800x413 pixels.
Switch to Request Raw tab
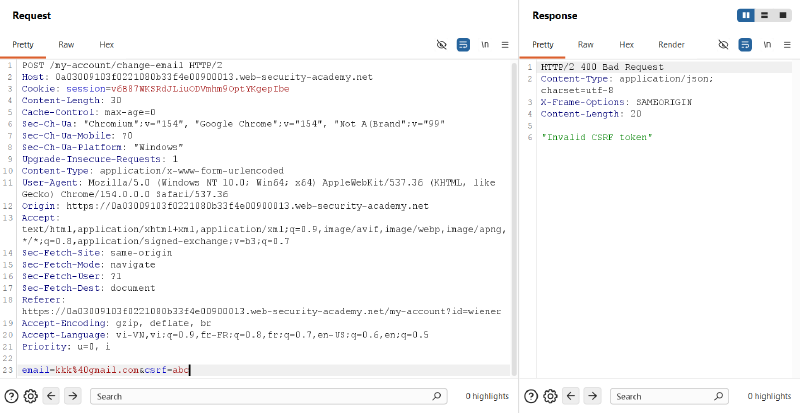point(66,45)
